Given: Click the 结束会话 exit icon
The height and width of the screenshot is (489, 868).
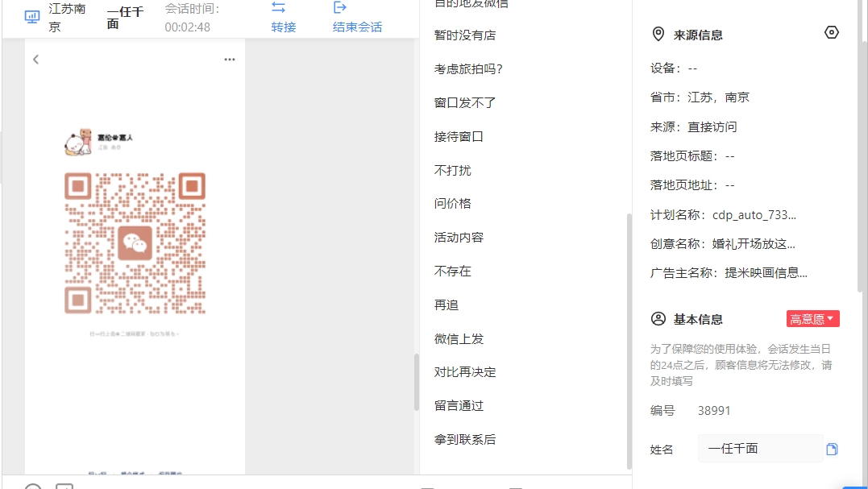Looking at the screenshot, I should point(340,7).
